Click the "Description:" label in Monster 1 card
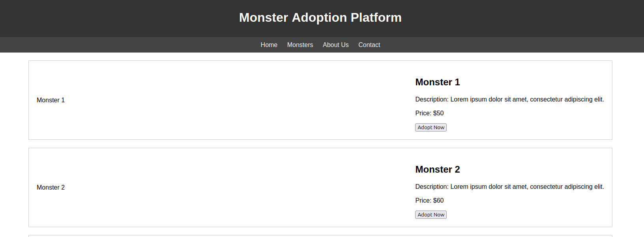The width and height of the screenshot is (644, 237). [x=432, y=100]
